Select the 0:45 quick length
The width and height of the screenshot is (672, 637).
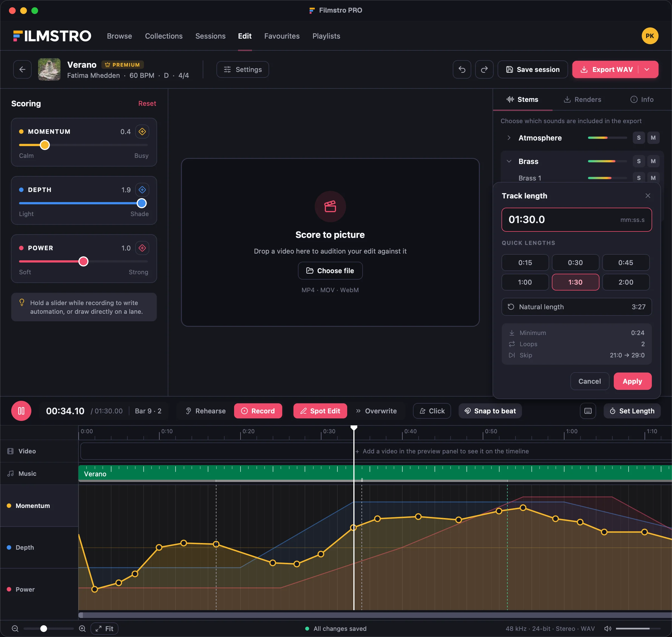[626, 263]
